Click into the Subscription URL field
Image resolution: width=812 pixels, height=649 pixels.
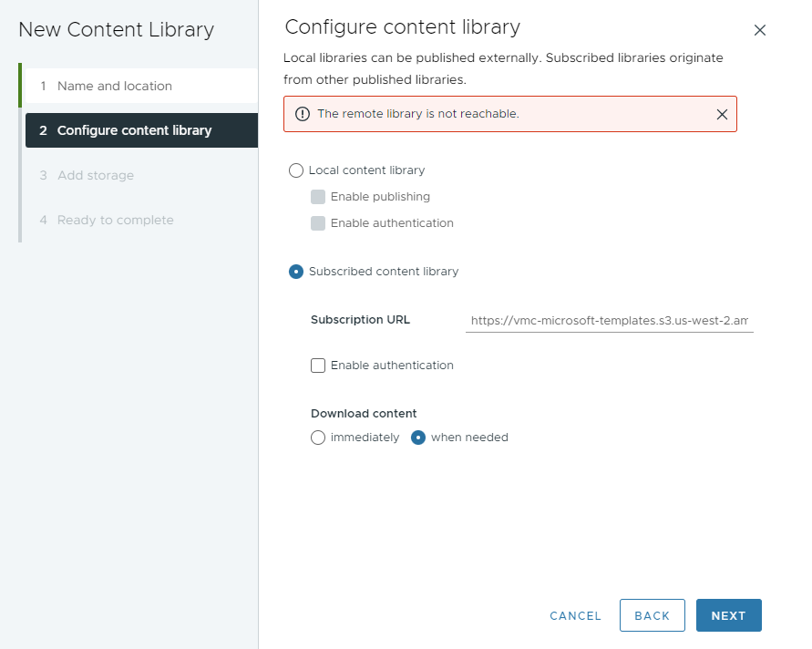point(608,321)
